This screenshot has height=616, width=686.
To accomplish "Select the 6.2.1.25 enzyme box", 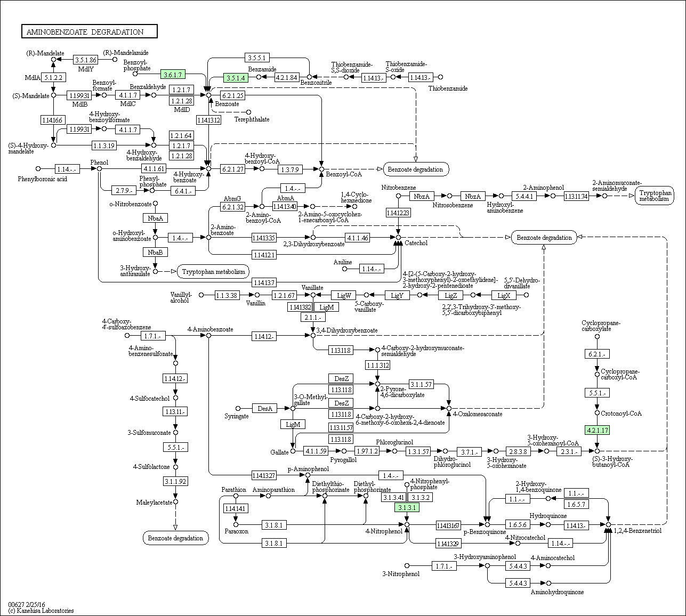I will point(232,96).
